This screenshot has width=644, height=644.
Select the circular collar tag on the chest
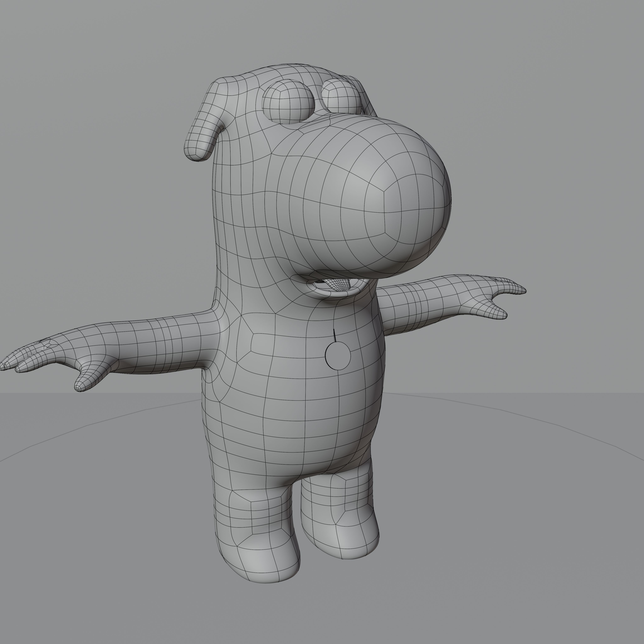[x=338, y=356]
